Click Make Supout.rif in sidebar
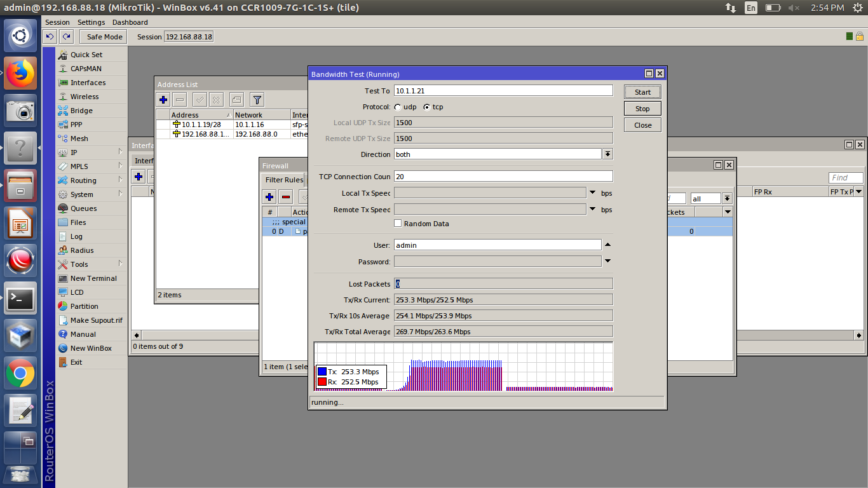The image size is (868, 488). click(96, 320)
